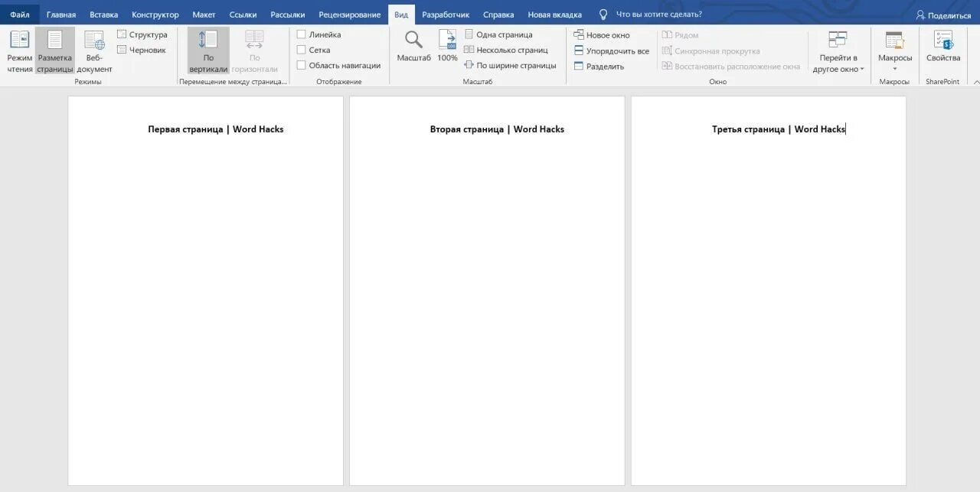Open the Review (Рецензирование) tab

coord(350,15)
